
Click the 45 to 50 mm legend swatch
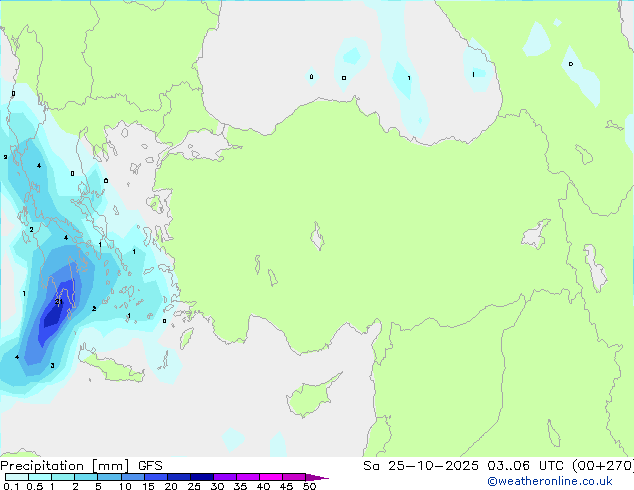[294, 477]
